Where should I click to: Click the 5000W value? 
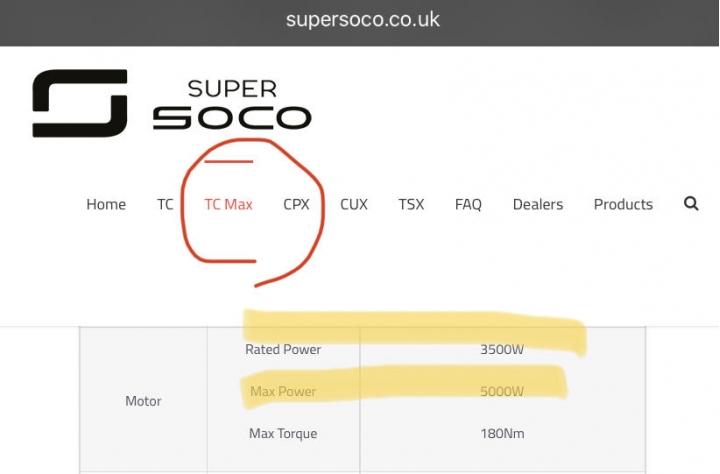(502, 391)
